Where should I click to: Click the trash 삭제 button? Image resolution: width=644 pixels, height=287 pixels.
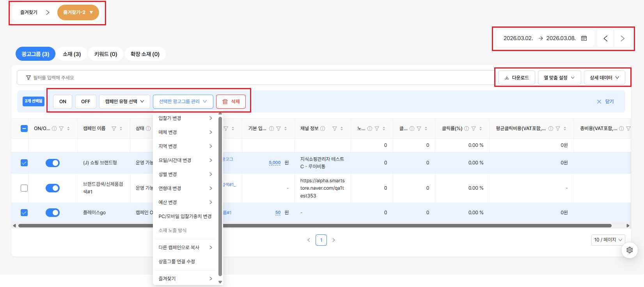(x=231, y=101)
